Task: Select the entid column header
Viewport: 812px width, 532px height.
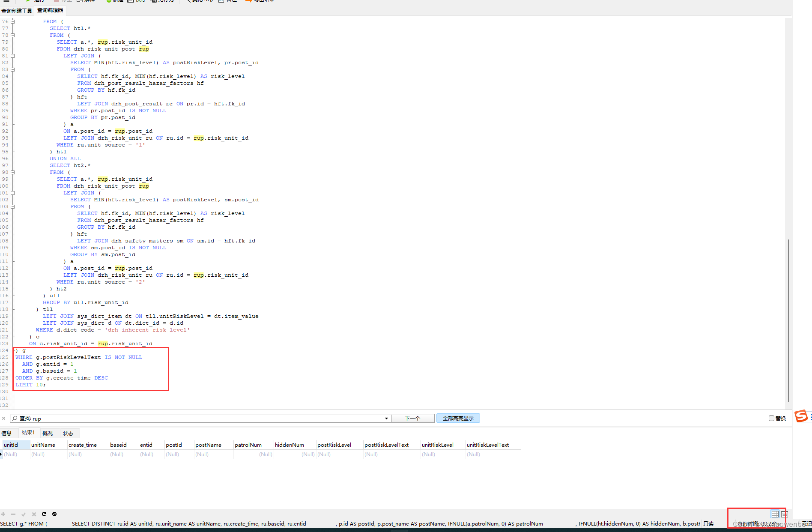Action: point(152,445)
